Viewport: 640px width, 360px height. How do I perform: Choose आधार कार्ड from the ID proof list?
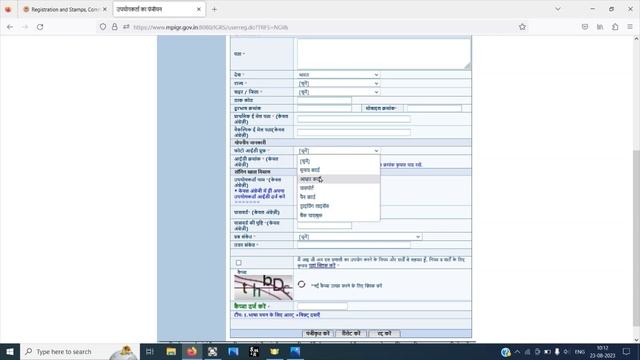pyautogui.click(x=339, y=179)
